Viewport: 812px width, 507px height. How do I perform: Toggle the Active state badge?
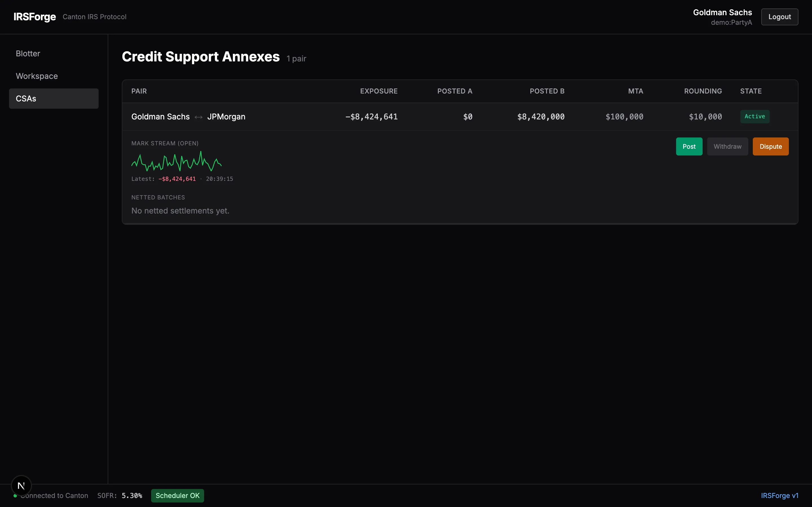pos(754,116)
